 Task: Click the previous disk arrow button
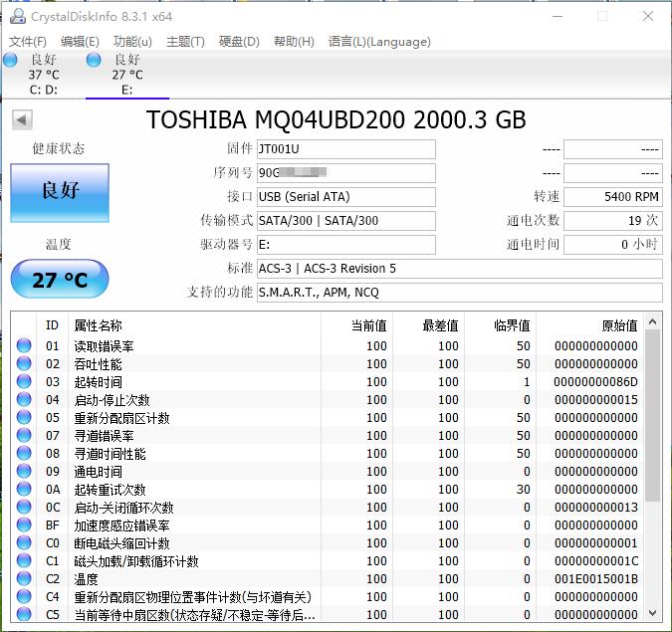(x=22, y=120)
